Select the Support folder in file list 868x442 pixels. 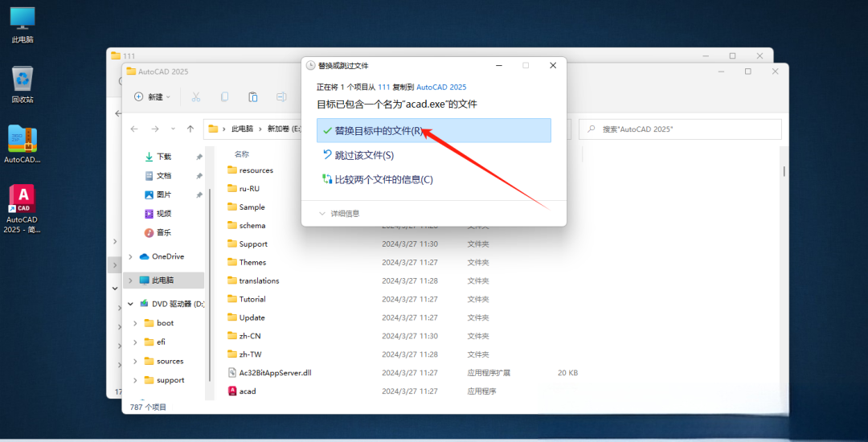[x=253, y=244]
